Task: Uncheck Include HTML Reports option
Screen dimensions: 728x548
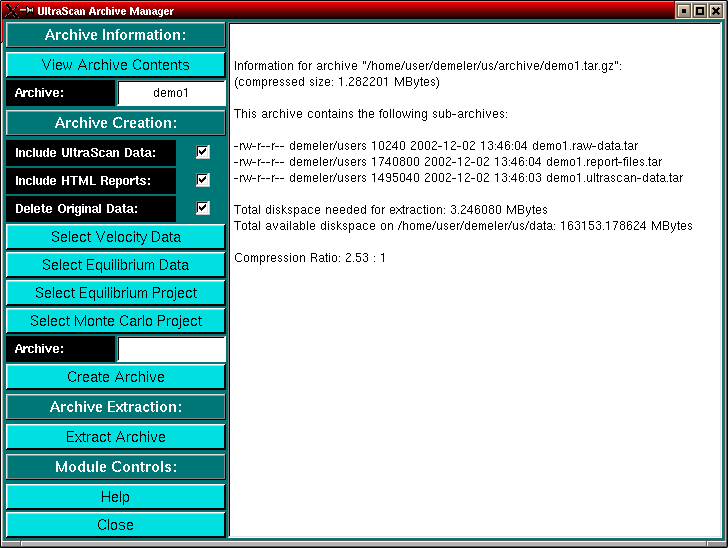Action: (203, 180)
